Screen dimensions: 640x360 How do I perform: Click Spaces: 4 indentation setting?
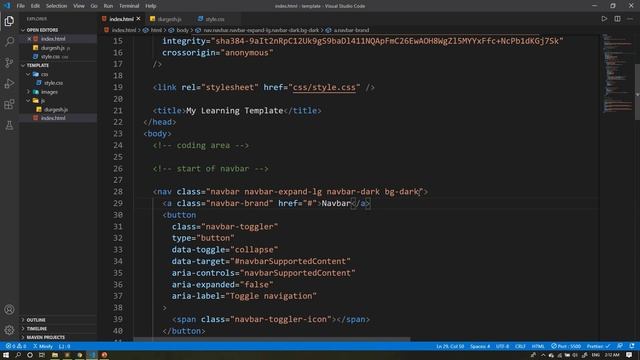point(480,346)
